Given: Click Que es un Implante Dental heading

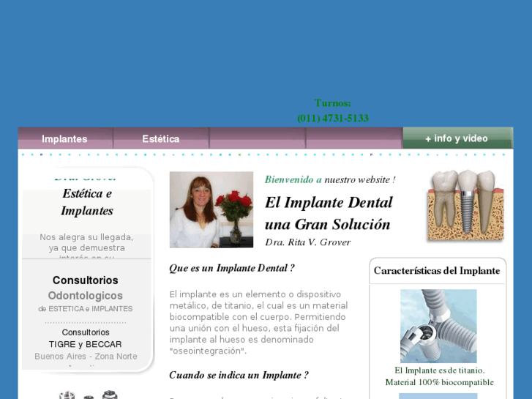Looking at the screenshot, I should point(232,268).
